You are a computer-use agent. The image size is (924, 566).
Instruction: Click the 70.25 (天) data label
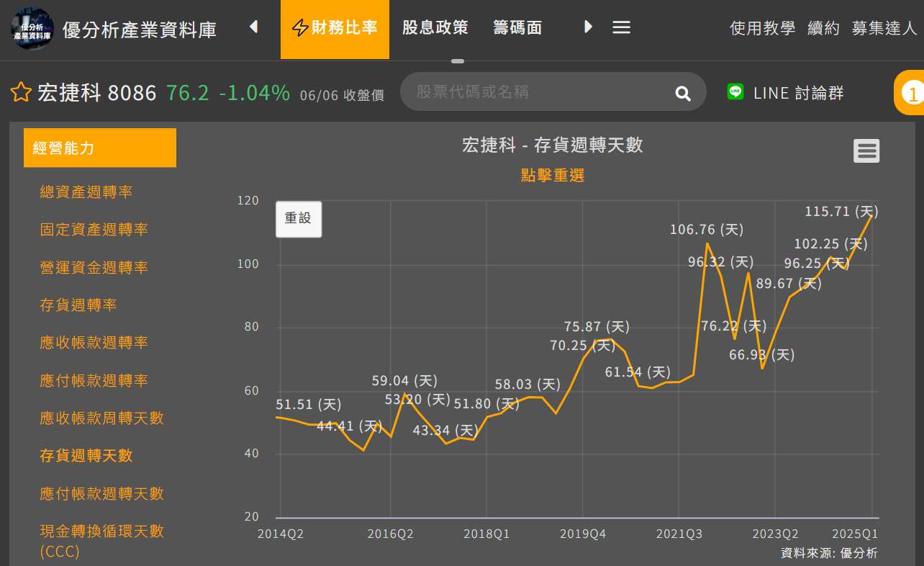tap(583, 346)
